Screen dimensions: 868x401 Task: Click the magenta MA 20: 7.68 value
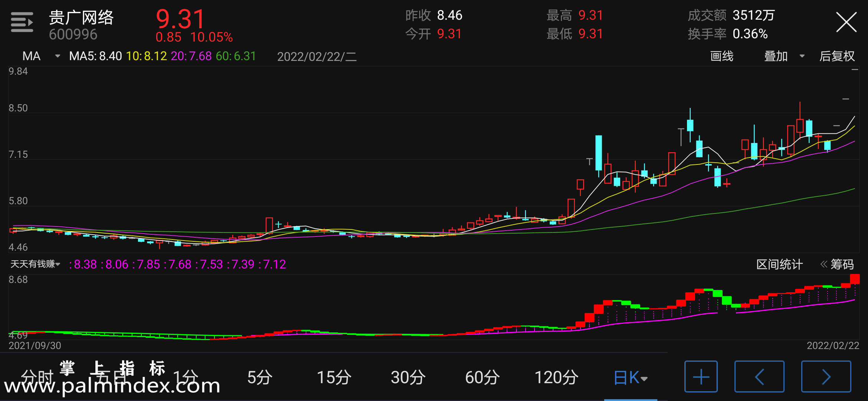click(x=191, y=56)
